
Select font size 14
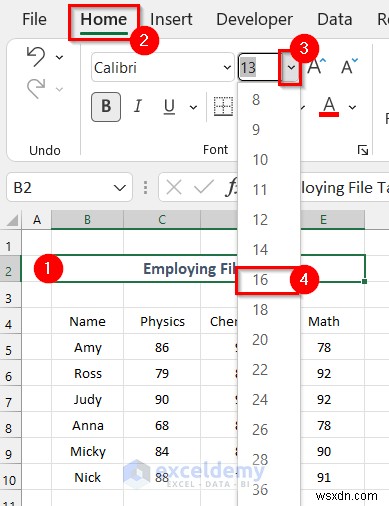click(x=269, y=250)
